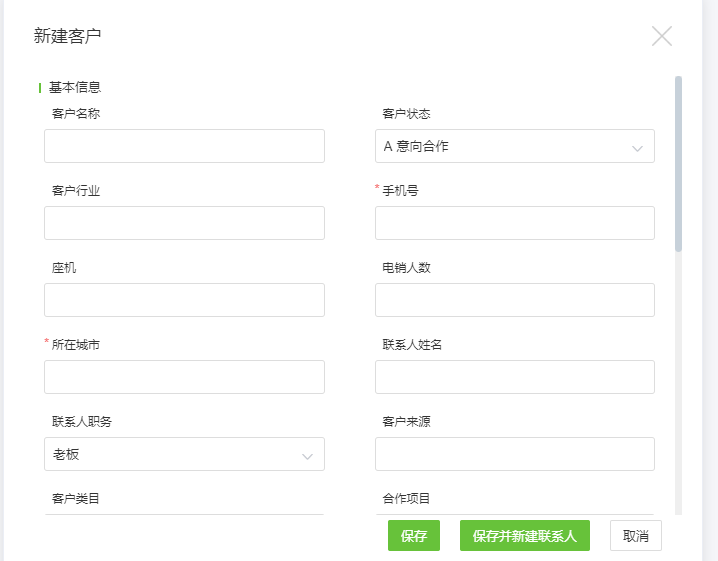Click the 联系人职务 dropdown chevron arrow

pyautogui.click(x=307, y=456)
